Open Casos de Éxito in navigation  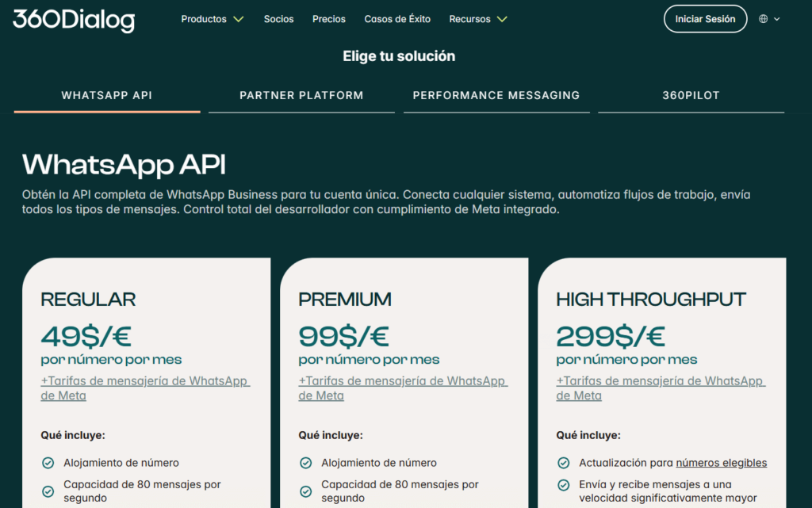pyautogui.click(x=397, y=19)
